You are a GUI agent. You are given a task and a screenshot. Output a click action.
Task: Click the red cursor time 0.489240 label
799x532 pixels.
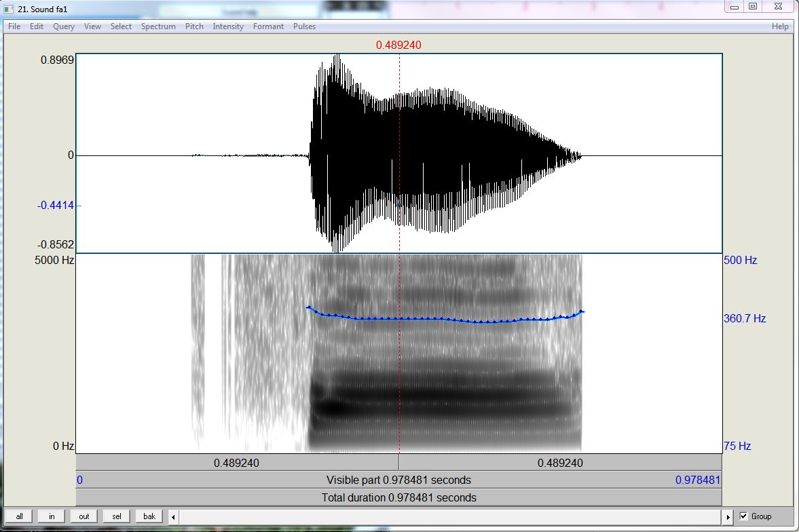pyautogui.click(x=398, y=45)
